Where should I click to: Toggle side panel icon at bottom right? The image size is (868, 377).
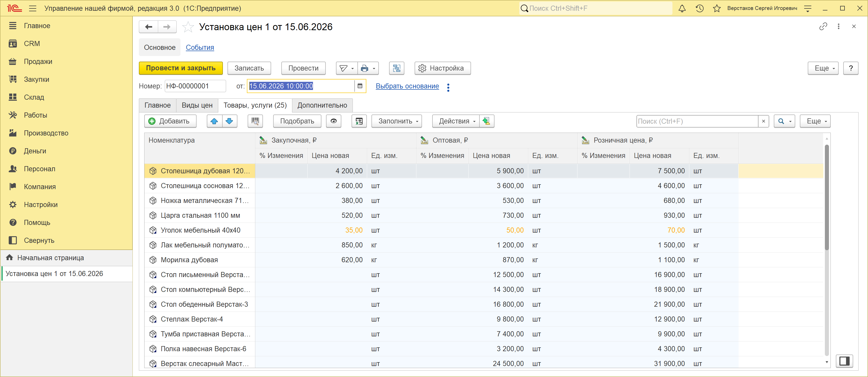[845, 361]
